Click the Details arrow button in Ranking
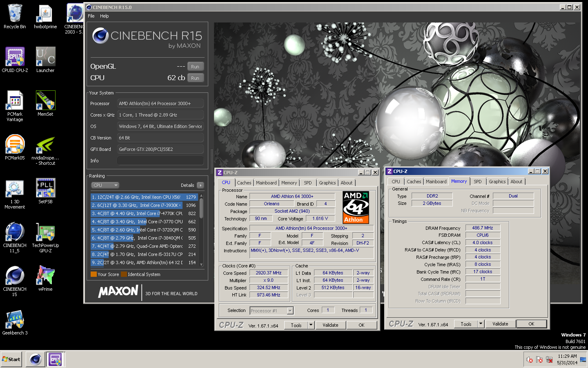Image resolution: width=588 pixels, height=368 pixels. tap(200, 185)
